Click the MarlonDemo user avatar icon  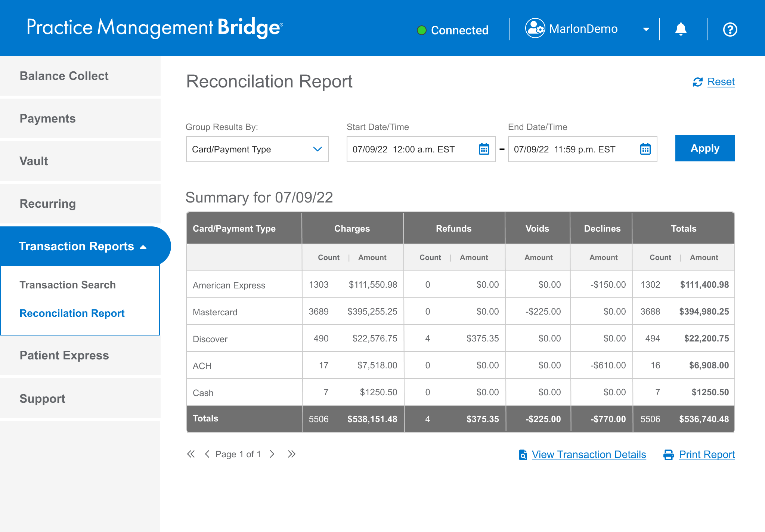535,28
